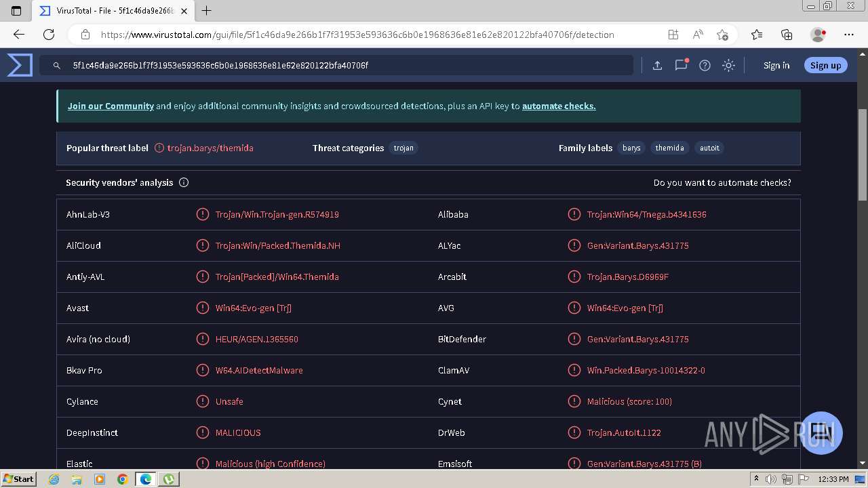Screen dimensions: 868x488
Task: Select the autoit family label tag
Action: point(709,148)
